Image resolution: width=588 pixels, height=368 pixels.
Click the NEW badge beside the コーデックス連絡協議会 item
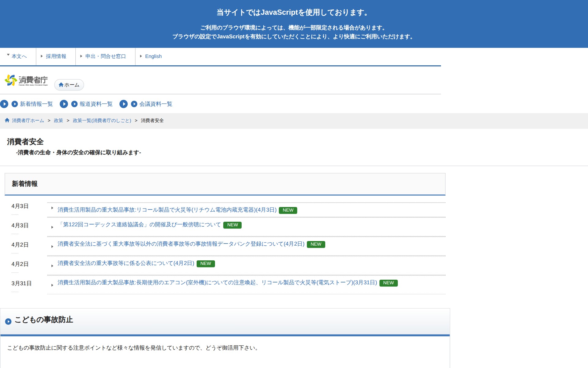click(x=232, y=225)
